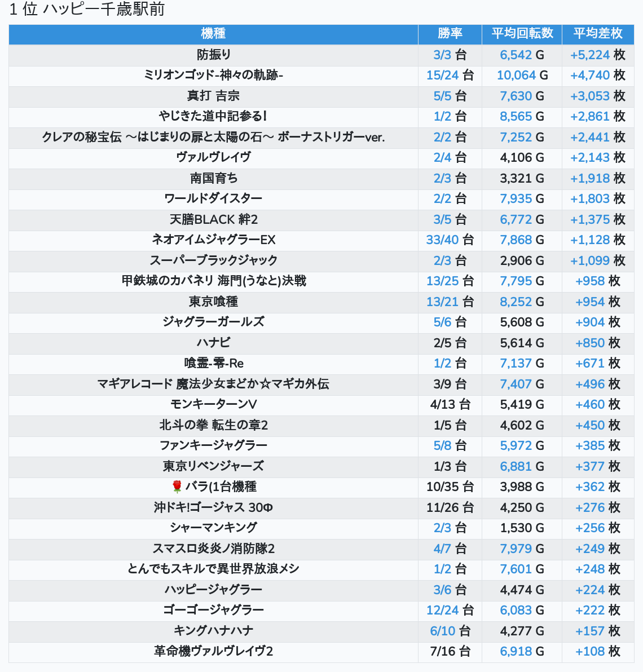Click the 11/26 台 win rate cell
Image resolution: width=643 pixels, height=672 pixels.
450,507
